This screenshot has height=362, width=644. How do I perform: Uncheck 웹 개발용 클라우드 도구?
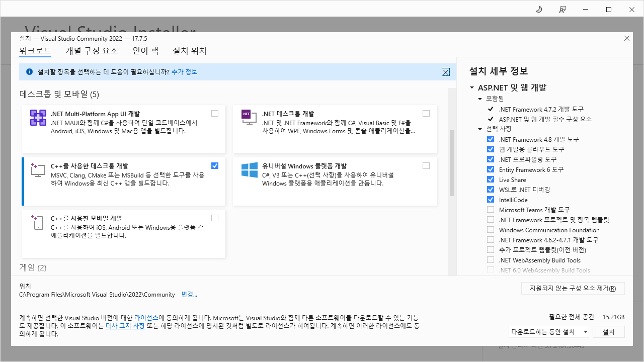coord(491,149)
